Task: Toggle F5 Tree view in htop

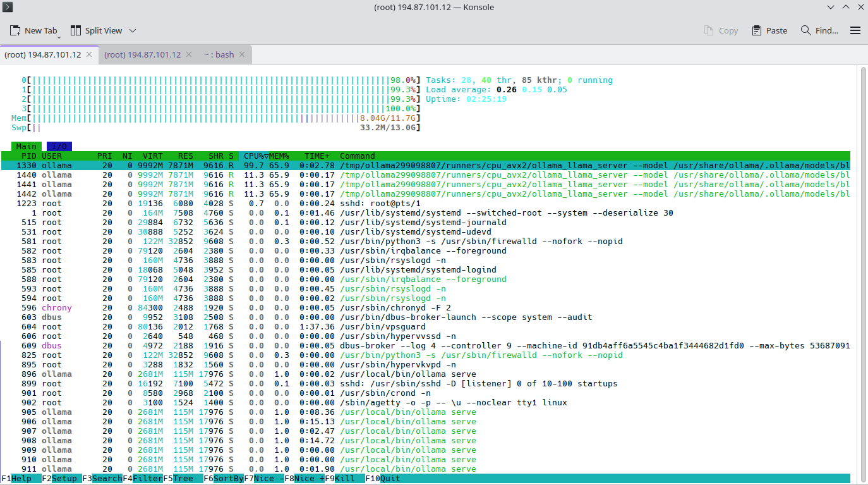Action: pyautogui.click(x=183, y=479)
